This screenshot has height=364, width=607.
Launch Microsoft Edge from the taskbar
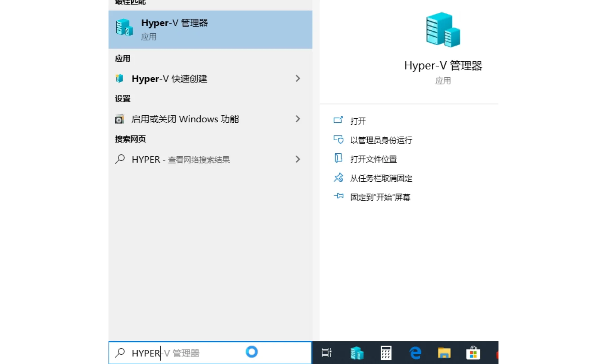(x=415, y=353)
